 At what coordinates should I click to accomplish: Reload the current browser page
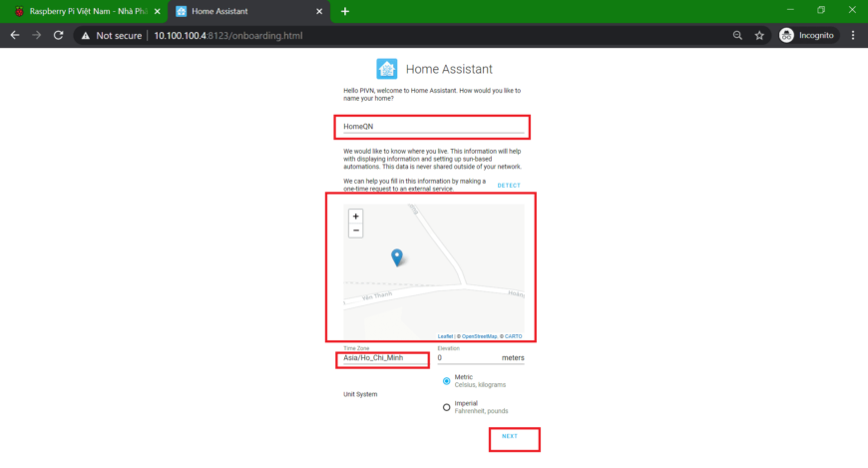[59, 35]
